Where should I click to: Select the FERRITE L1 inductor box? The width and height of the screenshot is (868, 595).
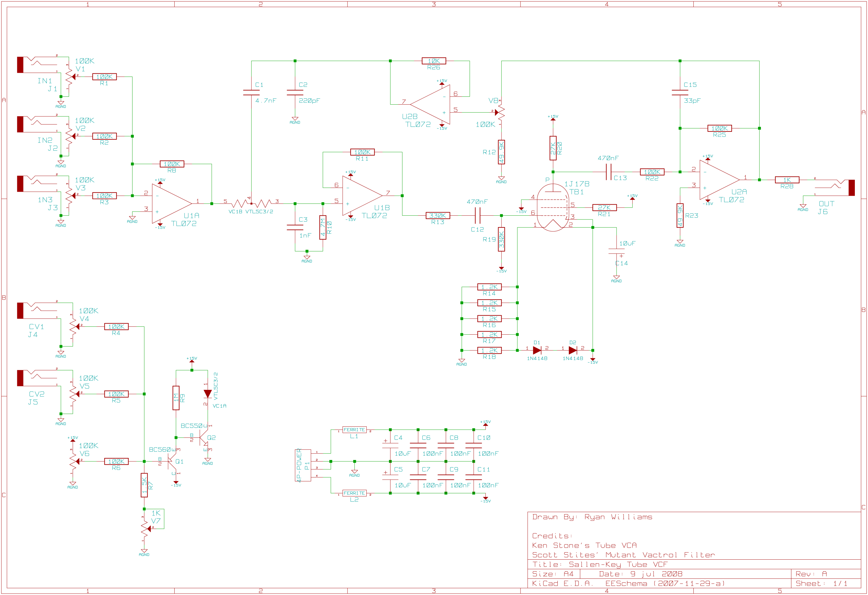[354, 430]
